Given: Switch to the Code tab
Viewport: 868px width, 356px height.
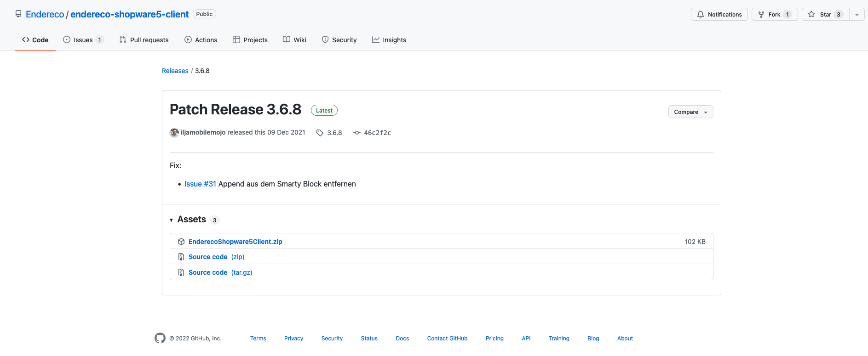Looking at the screenshot, I should (35, 40).
